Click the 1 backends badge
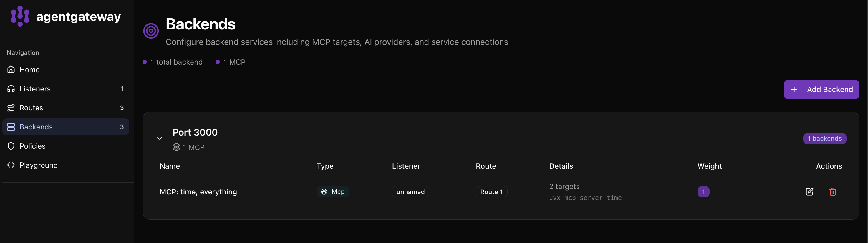 click(824, 138)
